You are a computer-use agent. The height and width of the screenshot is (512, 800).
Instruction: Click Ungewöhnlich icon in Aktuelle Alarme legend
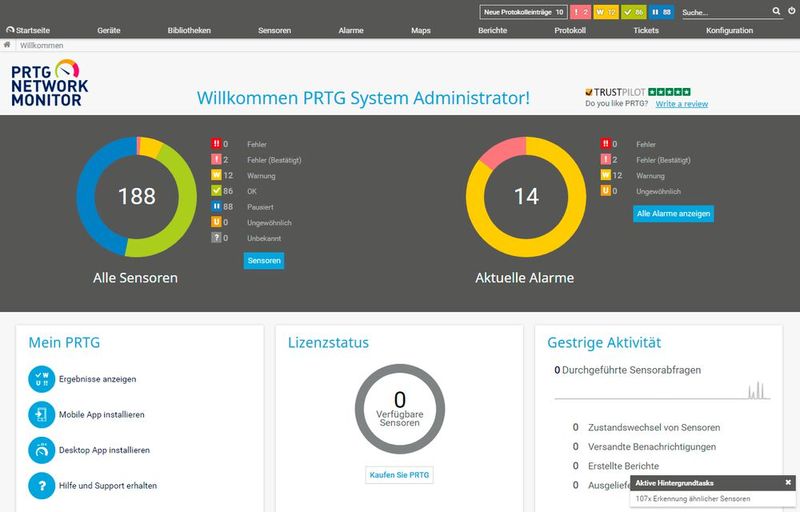[x=606, y=191]
